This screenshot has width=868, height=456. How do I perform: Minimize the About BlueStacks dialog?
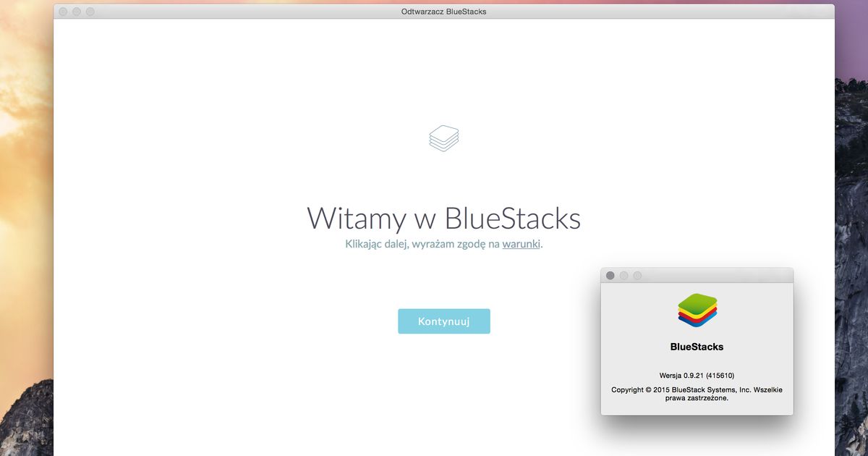coord(624,275)
